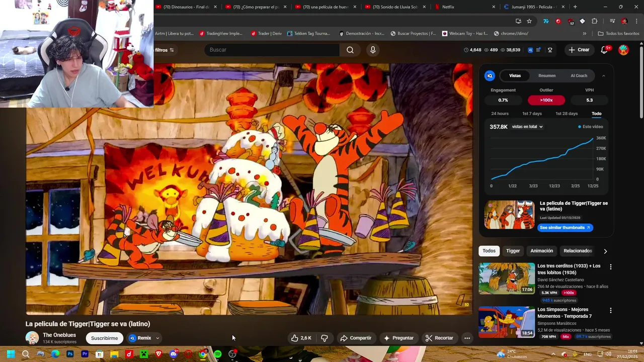Click the trophy icon in the stats bar
The image size is (644, 362).
click(550, 50)
